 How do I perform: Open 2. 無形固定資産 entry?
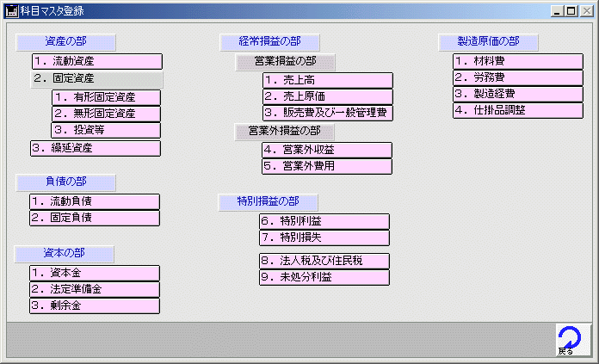(106, 114)
